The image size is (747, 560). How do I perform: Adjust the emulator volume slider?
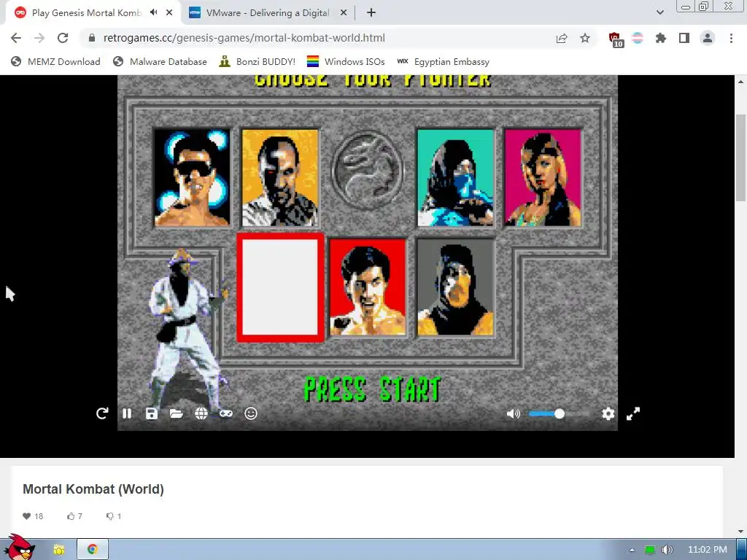(559, 414)
